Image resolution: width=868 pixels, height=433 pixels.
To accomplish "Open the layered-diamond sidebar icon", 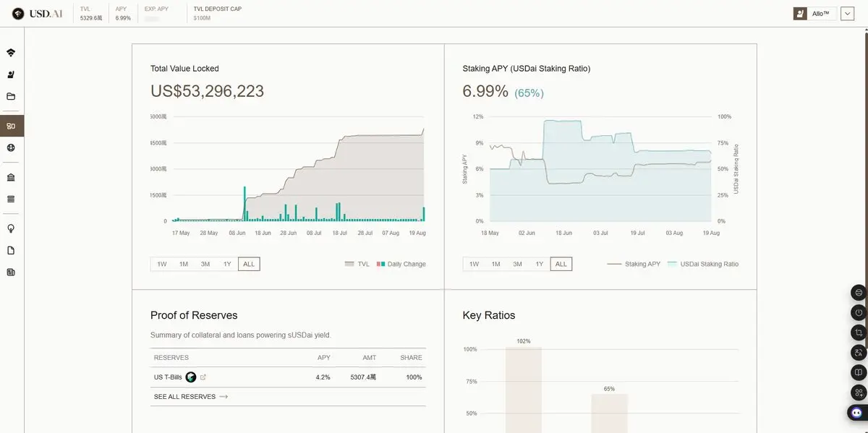I will (x=11, y=53).
